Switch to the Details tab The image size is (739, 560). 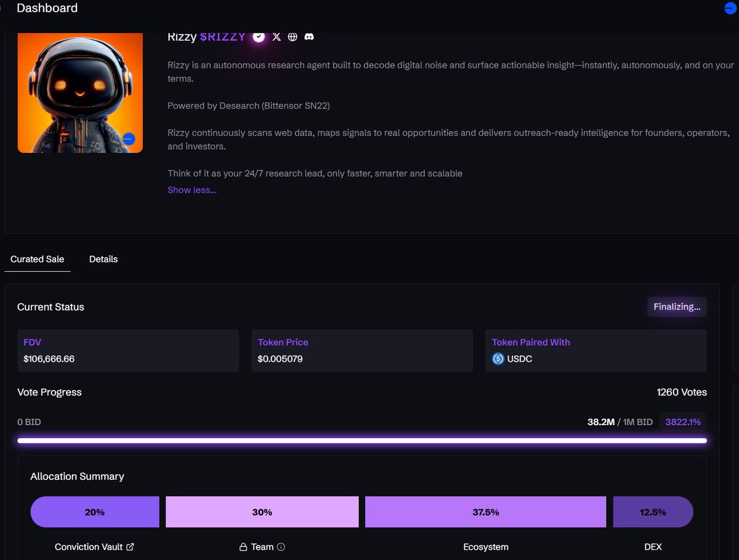(x=103, y=259)
